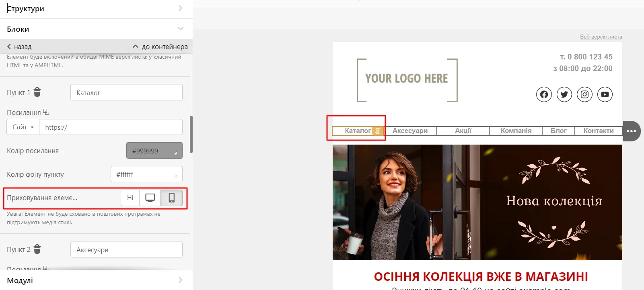The image size is (644, 290).
Task: Open item background color picker #ffffff
Action: tap(146, 174)
